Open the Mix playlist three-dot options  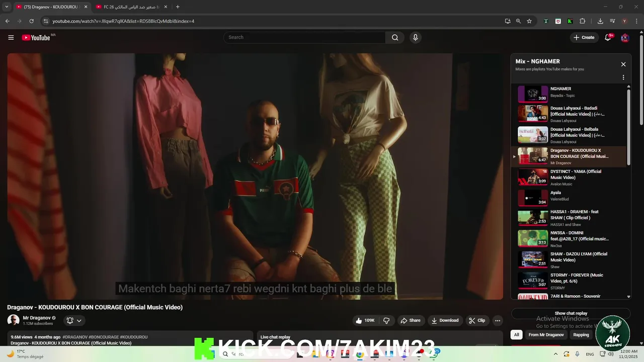point(623,77)
